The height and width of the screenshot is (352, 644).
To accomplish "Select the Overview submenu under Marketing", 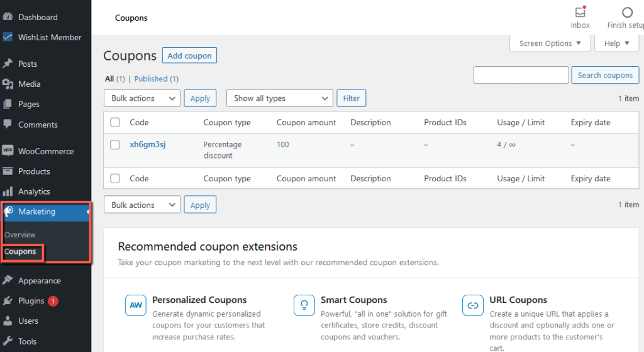I will pos(20,234).
